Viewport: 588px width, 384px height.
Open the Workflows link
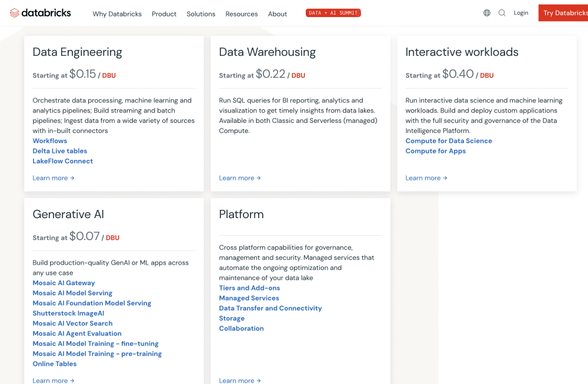[x=50, y=141]
